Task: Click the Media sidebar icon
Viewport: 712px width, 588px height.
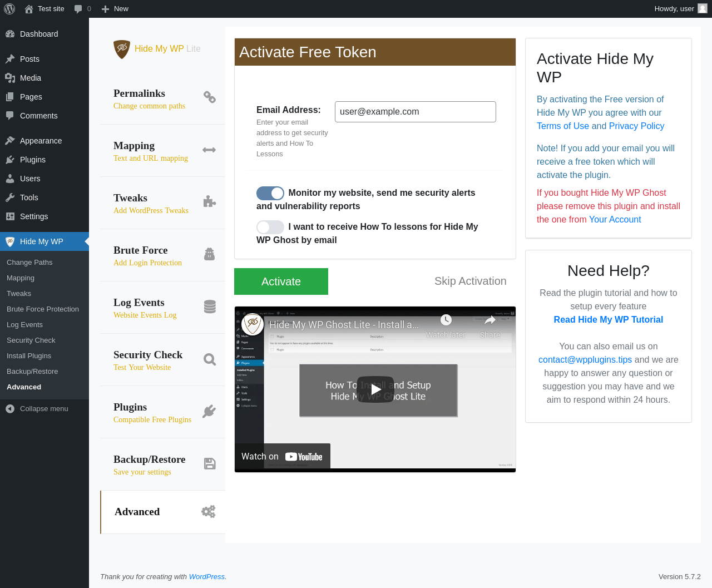Action: point(10,78)
